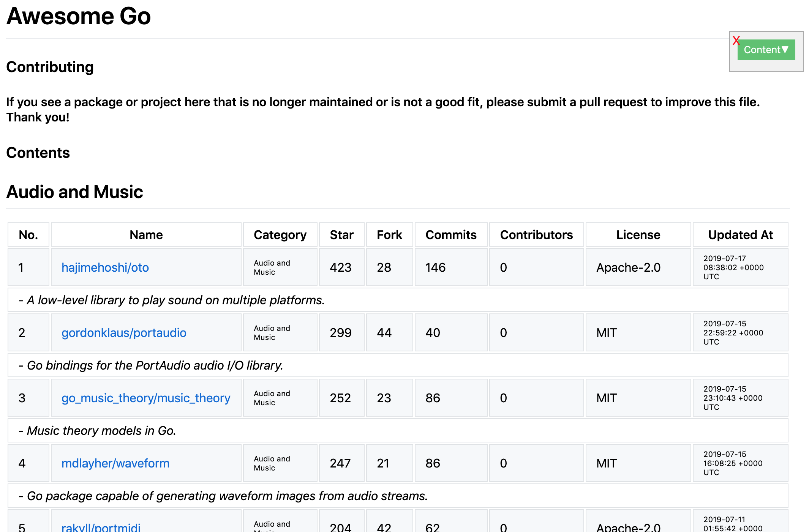The height and width of the screenshot is (532, 809).
Task: Expand the green Content dropdown
Action: [x=766, y=50]
